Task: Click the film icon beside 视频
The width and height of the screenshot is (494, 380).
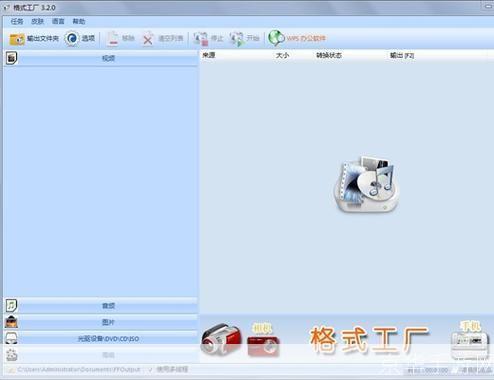Action: pyautogui.click(x=12, y=58)
